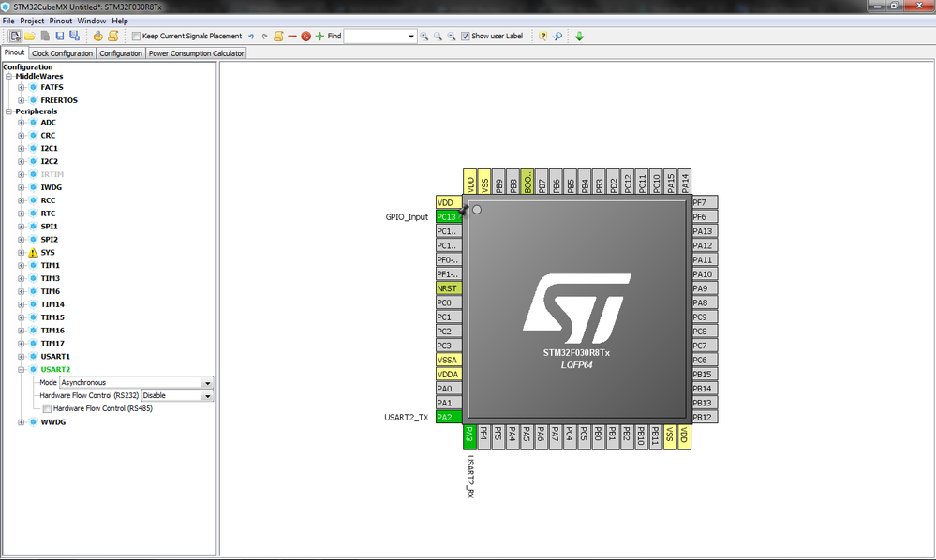Click the green PA3 pin (USART2_RX)
Screen dimensions: 936x560
pyautogui.click(x=469, y=436)
